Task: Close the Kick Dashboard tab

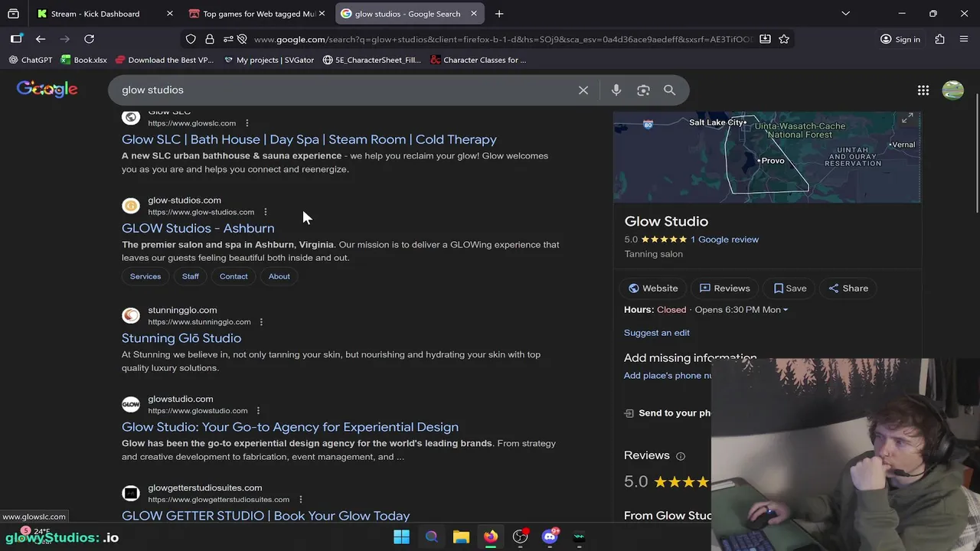Action: tap(169, 14)
